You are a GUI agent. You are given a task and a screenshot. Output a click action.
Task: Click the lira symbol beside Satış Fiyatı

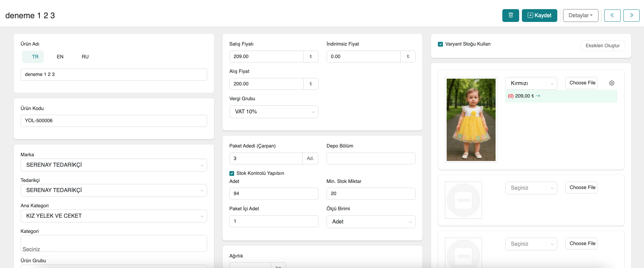coord(311,57)
